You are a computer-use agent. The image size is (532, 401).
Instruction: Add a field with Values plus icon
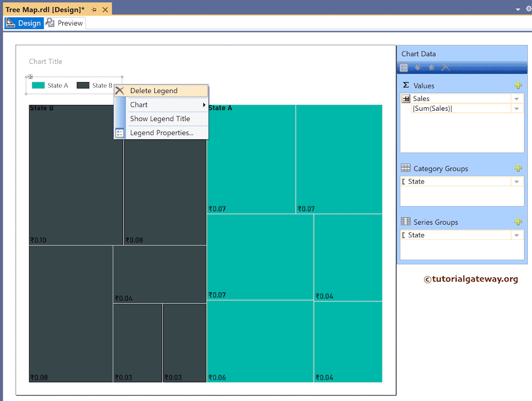pyautogui.click(x=518, y=85)
